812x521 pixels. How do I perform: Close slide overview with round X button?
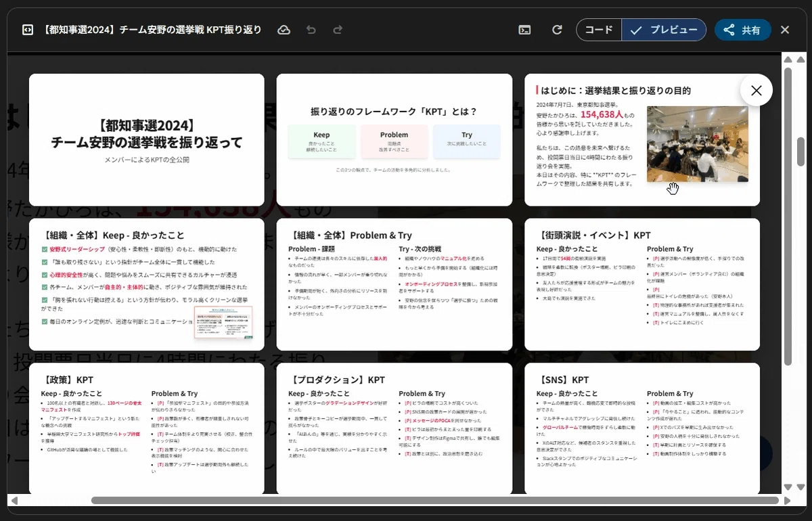(x=757, y=90)
